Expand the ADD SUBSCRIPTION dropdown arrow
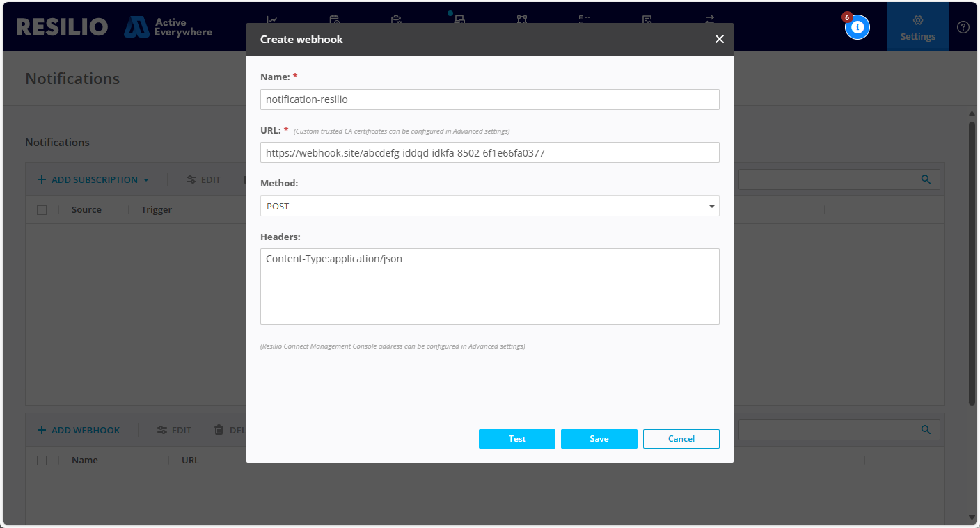This screenshot has width=980, height=528. click(146, 179)
